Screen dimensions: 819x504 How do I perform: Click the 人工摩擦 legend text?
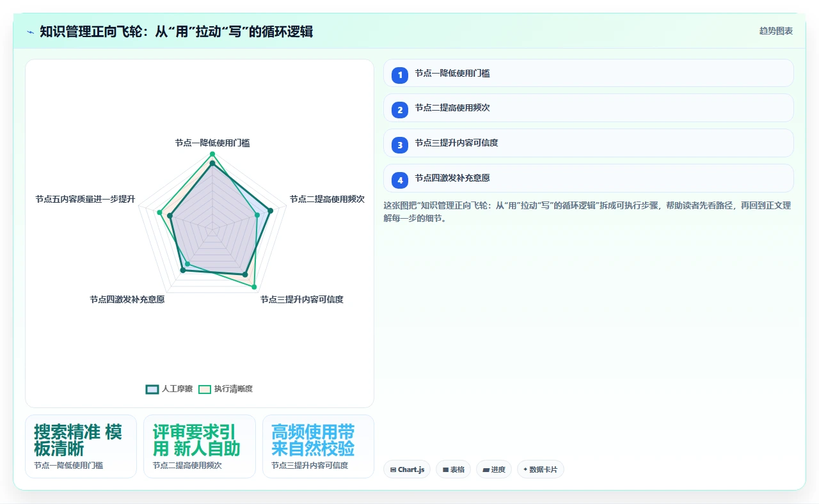(x=177, y=389)
